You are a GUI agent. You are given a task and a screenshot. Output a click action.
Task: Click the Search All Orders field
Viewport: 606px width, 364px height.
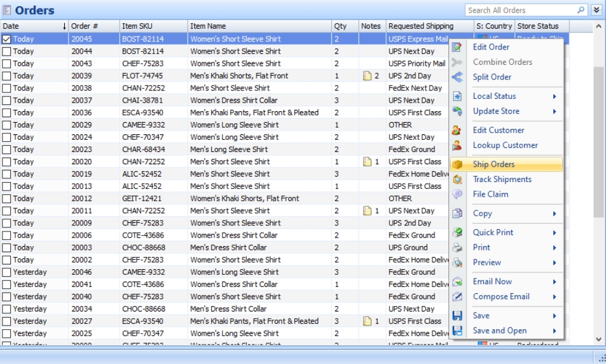tap(519, 10)
